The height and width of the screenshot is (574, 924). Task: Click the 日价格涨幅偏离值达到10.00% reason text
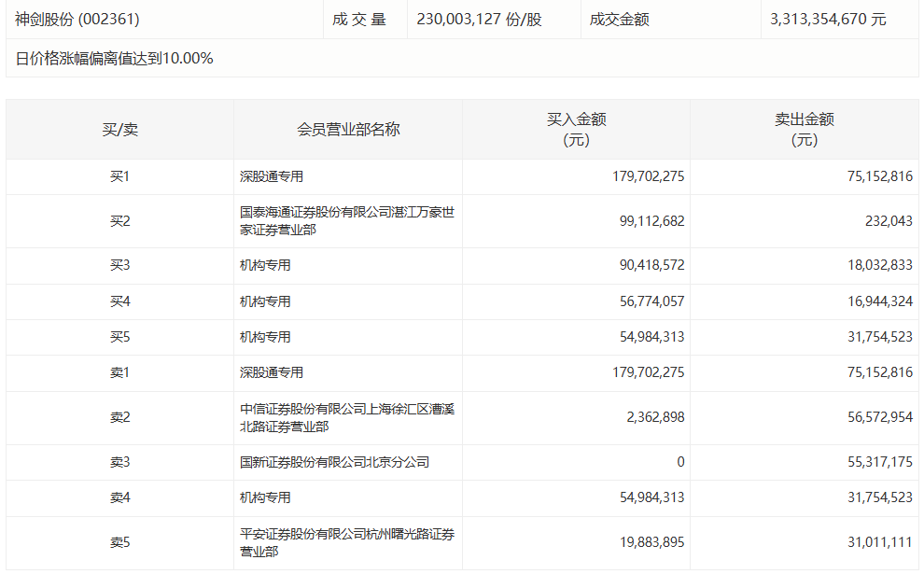(115, 59)
